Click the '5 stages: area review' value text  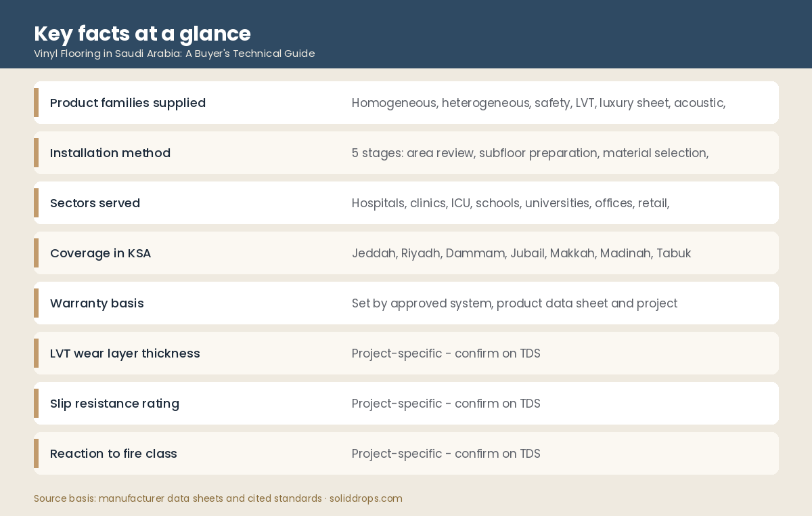pos(530,153)
